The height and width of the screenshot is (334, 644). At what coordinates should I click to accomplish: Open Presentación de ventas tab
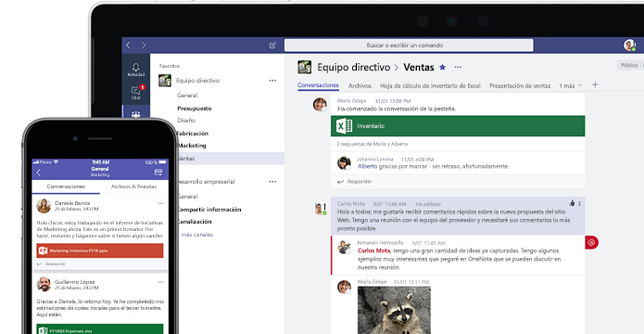[x=520, y=86]
